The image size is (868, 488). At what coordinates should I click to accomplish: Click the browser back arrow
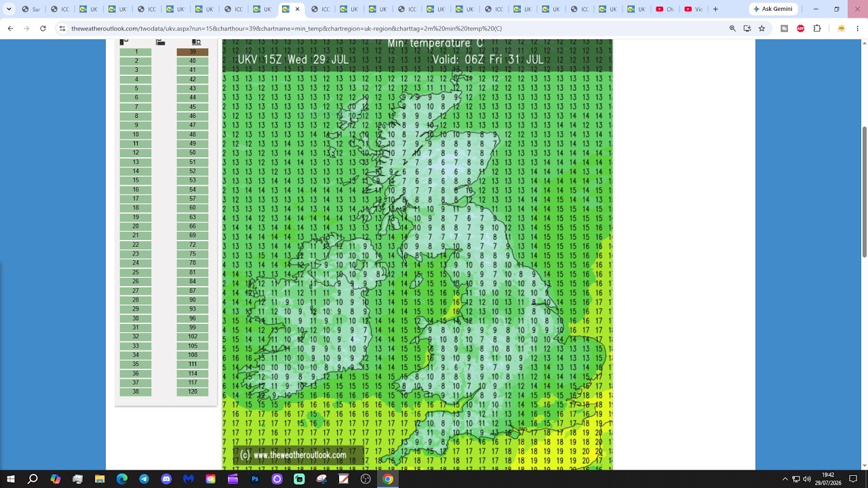(10, 28)
